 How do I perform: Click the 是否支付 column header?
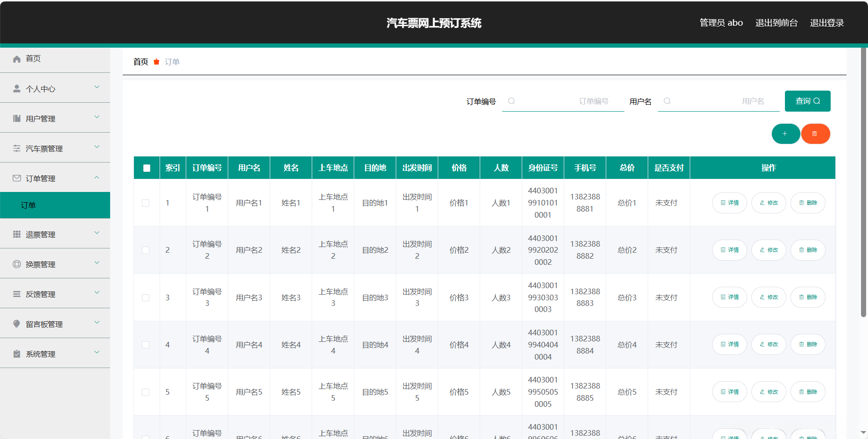[x=669, y=168]
